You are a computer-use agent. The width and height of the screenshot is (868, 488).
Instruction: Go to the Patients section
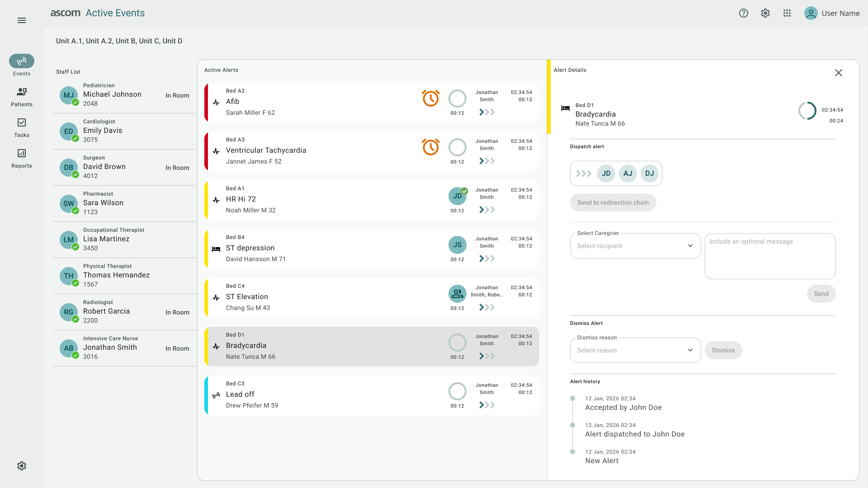(22, 97)
